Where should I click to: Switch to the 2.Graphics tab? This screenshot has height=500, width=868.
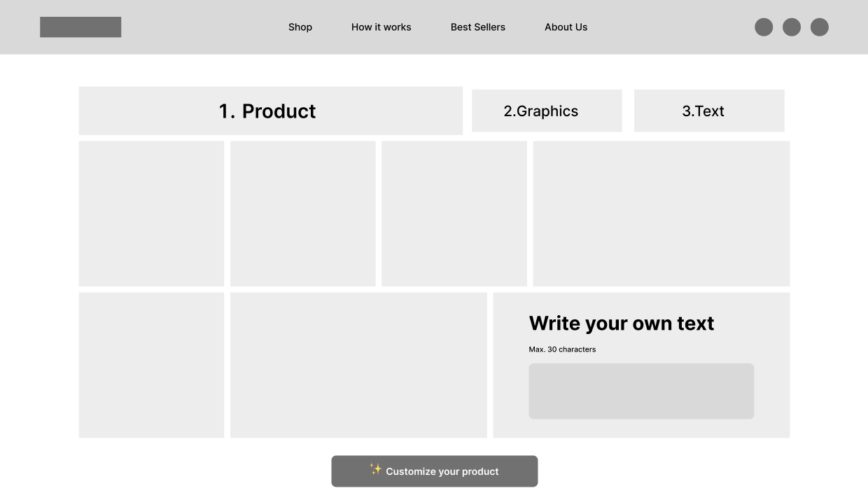coord(547,111)
